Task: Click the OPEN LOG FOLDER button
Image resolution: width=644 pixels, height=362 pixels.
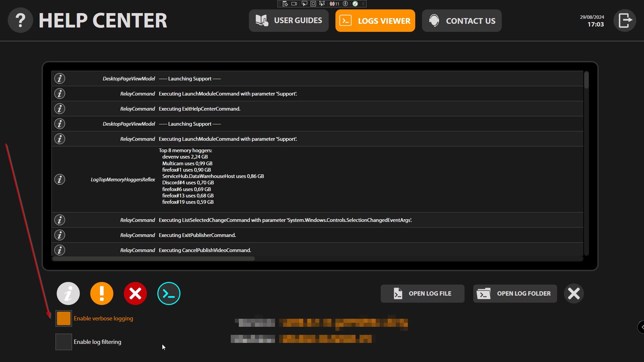Action: point(515,293)
